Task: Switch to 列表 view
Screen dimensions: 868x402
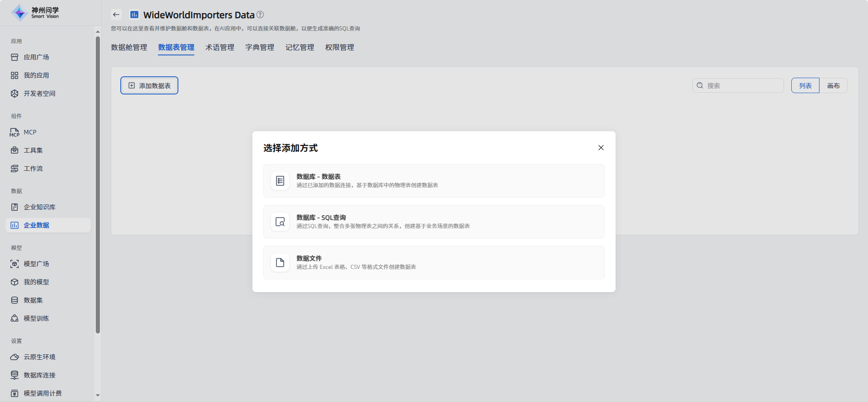Action: pos(805,85)
